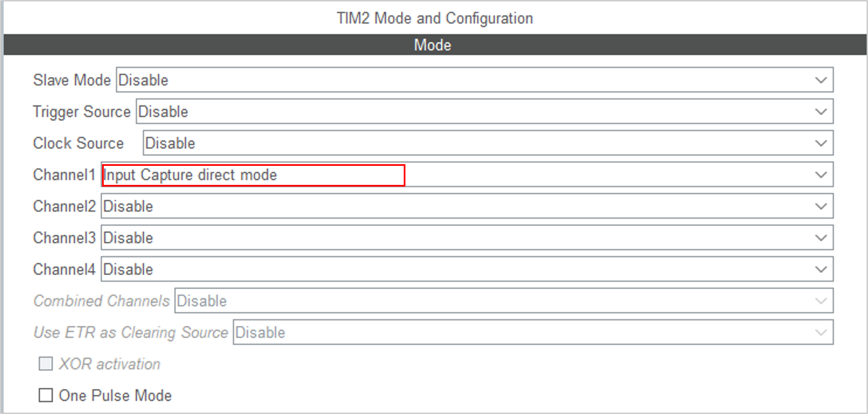Image resolution: width=868 pixels, height=414 pixels.
Task: Click Channel1 Input Capture direct mode field
Action: (x=253, y=175)
